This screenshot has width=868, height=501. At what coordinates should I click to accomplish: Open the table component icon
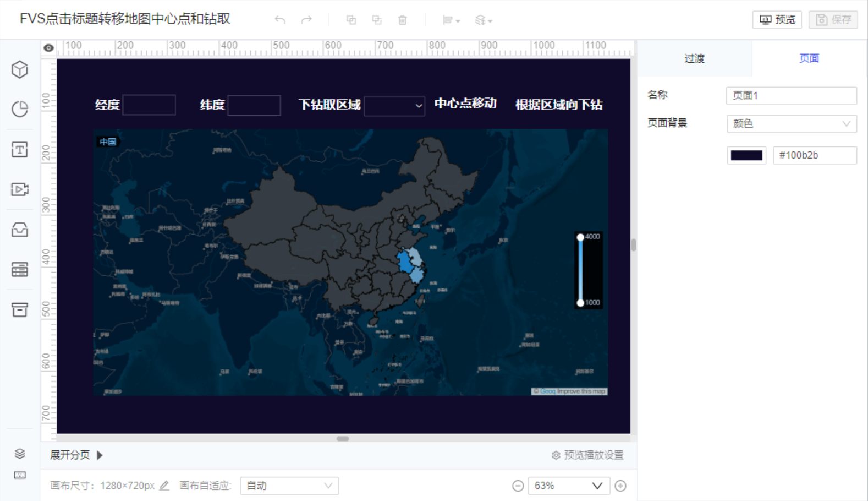click(x=20, y=269)
